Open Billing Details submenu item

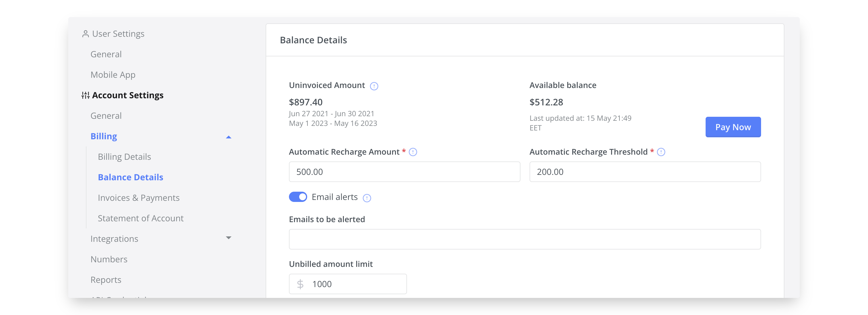click(x=124, y=157)
